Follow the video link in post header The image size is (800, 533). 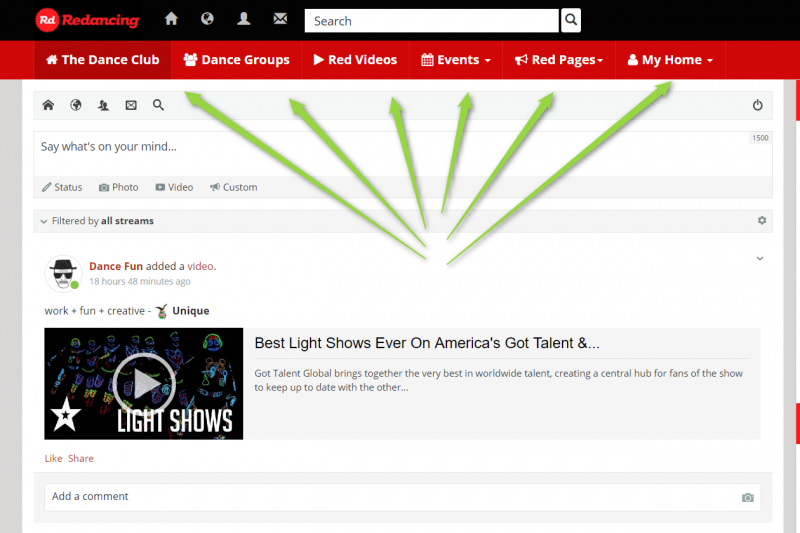tap(200, 266)
